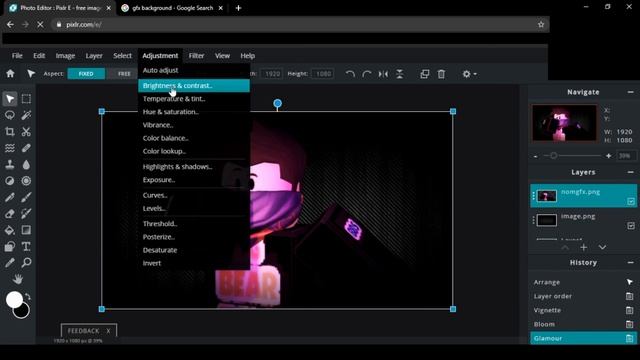Flip the layer vertically
This screenshot has height=360, width=640.
tap(400, 74)
